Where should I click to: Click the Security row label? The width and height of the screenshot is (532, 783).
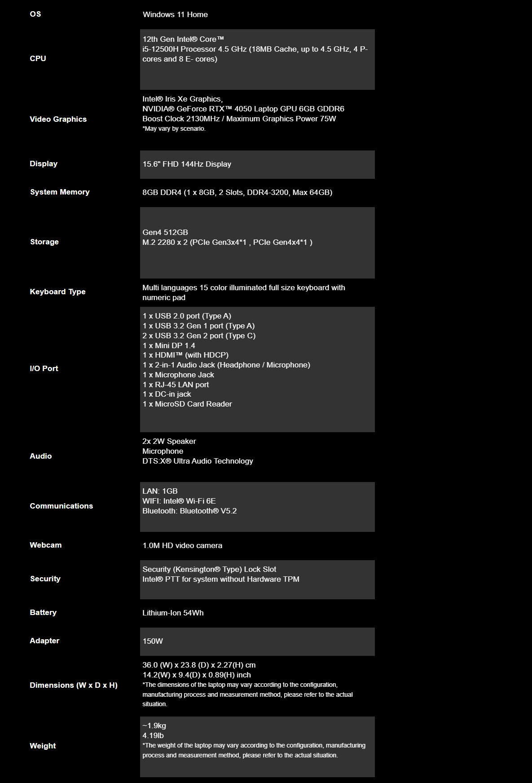pyautogui.click(x=45, y=579)
